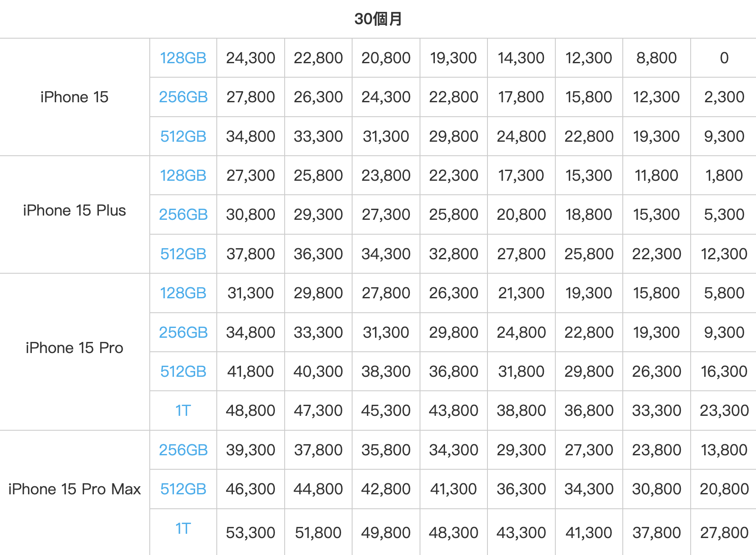The image size is (756, 555).
Task: Click the 30個月 table heading
Action: coord(378,19)
